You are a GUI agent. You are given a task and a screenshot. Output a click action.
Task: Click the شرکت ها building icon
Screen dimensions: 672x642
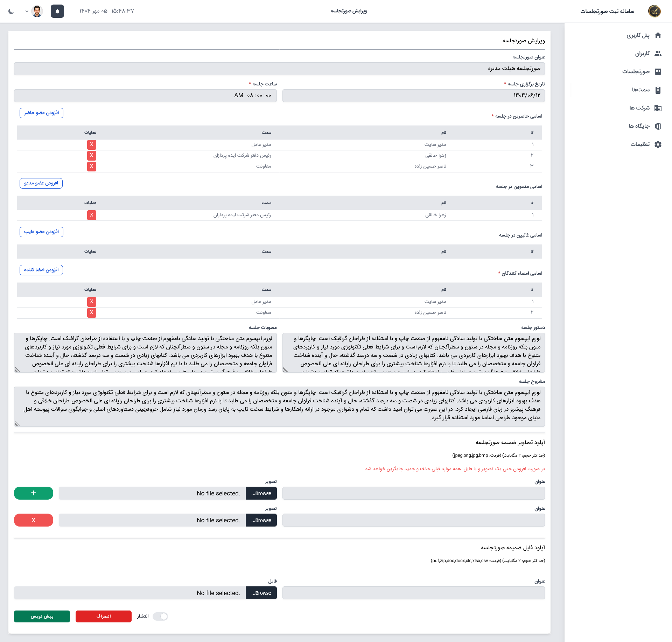coord(658,108)
